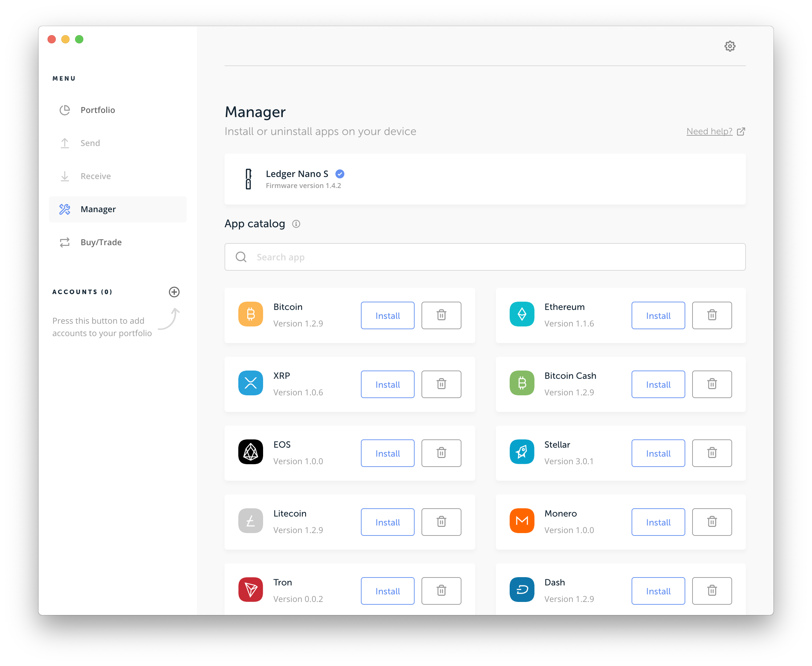Select Send in the sidebar menu

pyautogui.click(x=118, y=143)
